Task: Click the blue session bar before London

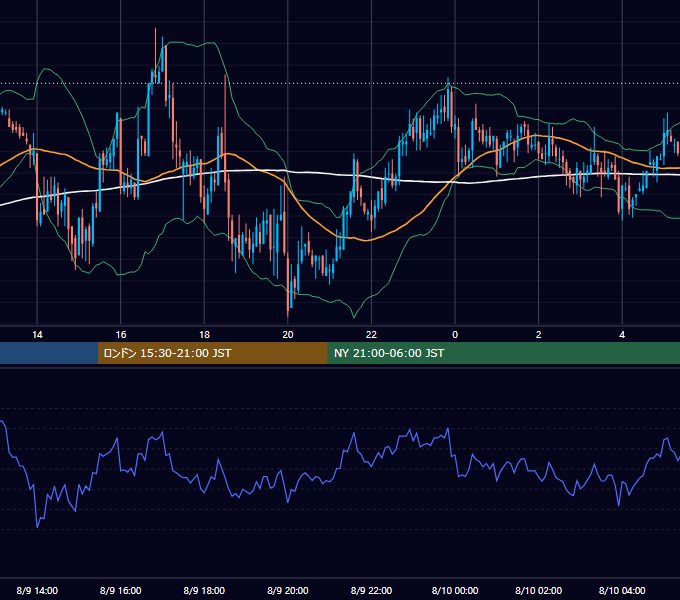Action: [x=49, y=353]
